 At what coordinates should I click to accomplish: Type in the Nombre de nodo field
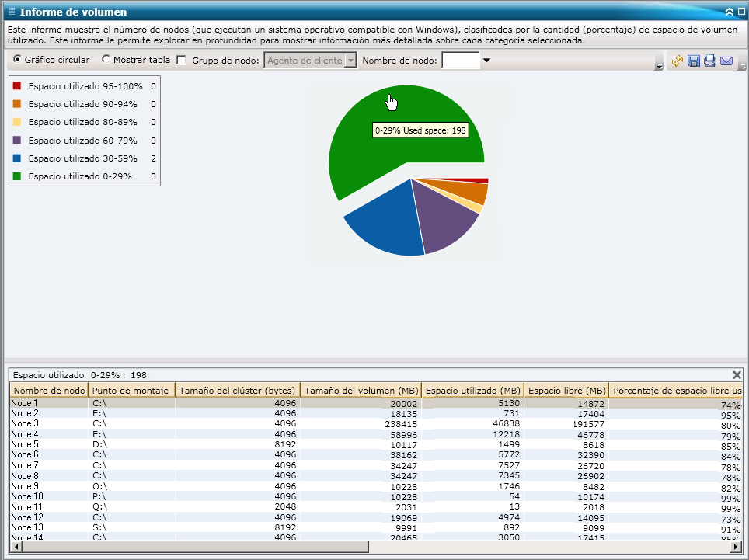coord(460,61)
